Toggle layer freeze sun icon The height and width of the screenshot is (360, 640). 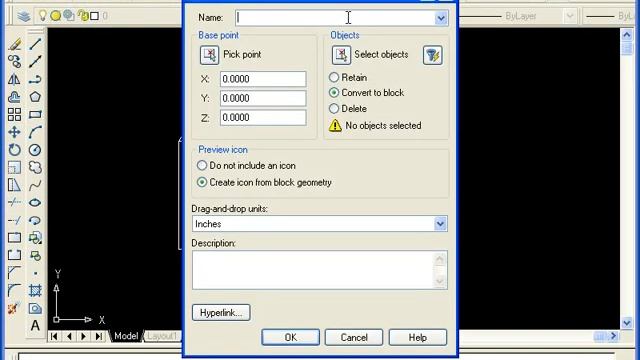[56, 16]
